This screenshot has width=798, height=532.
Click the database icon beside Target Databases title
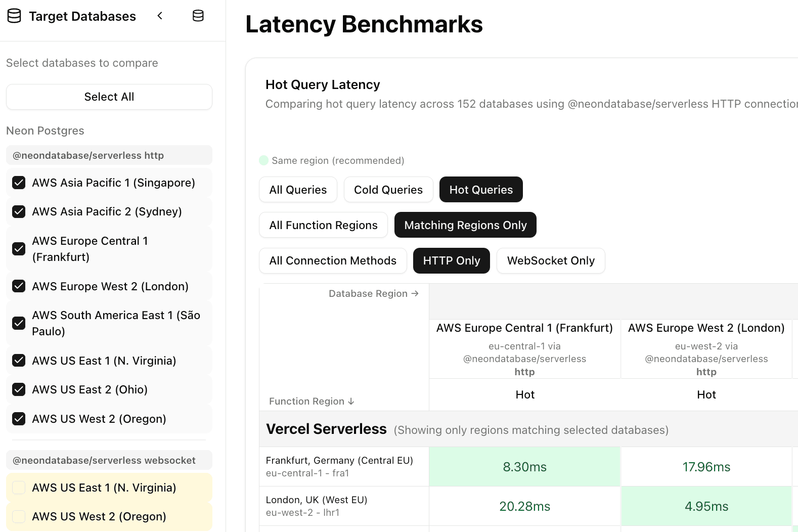(14, 16)
